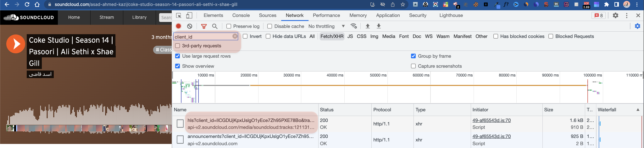Open network search magnifier icon
The image size is (644, 148).
(215, 26)
